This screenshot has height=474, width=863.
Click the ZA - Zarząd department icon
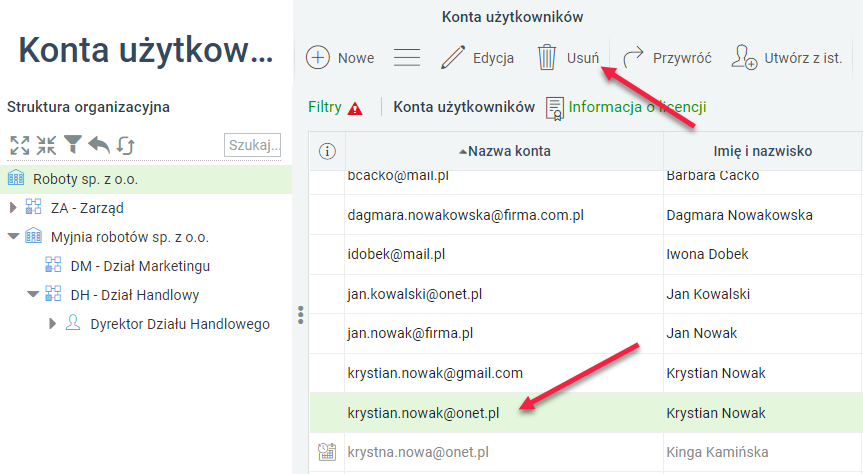[34, 207]
